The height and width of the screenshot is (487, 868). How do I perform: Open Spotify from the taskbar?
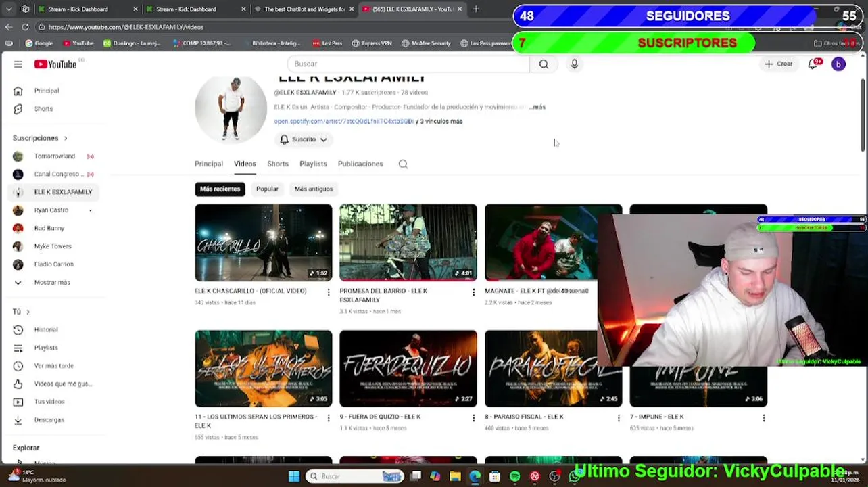tap(514, 476)
